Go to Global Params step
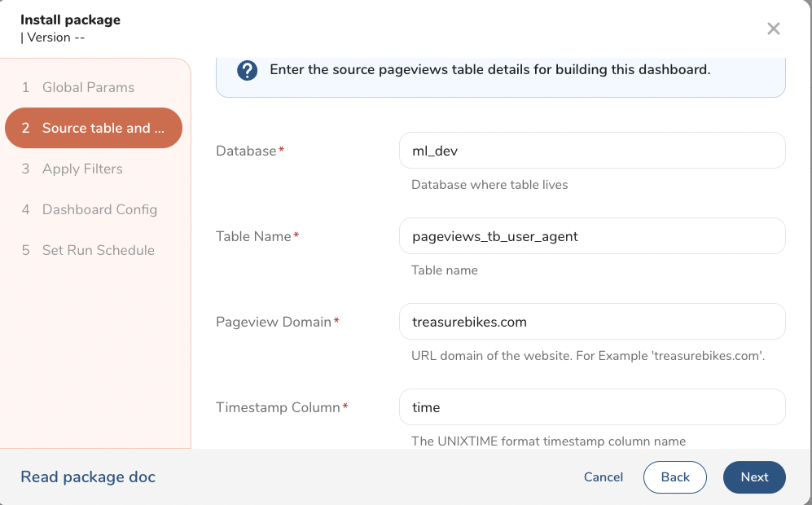This screenshot has height=505, width=812. click(88, 87)
